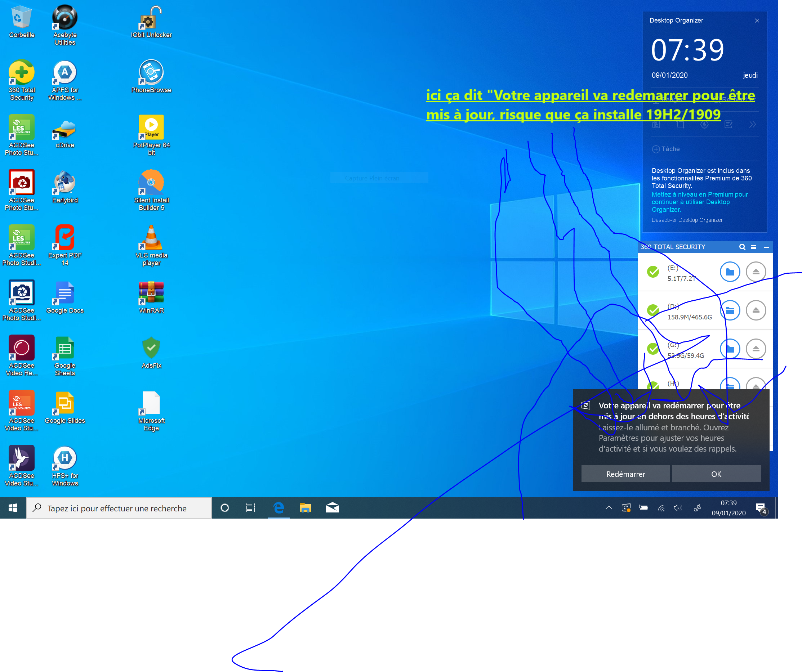Image resolution: width=802 pixels, height=672 pixels.
Task: Open the Google Slides shortcut
Action: tap(64, 408)
